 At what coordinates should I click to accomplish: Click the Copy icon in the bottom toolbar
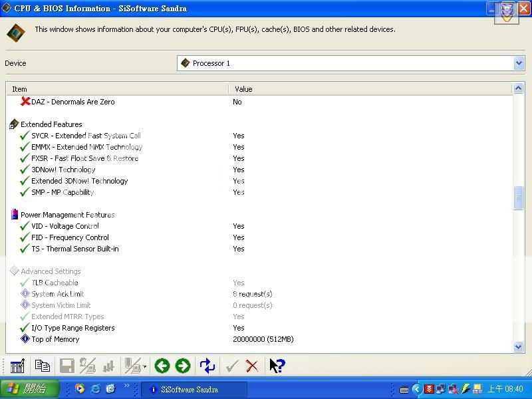point(43,366)
